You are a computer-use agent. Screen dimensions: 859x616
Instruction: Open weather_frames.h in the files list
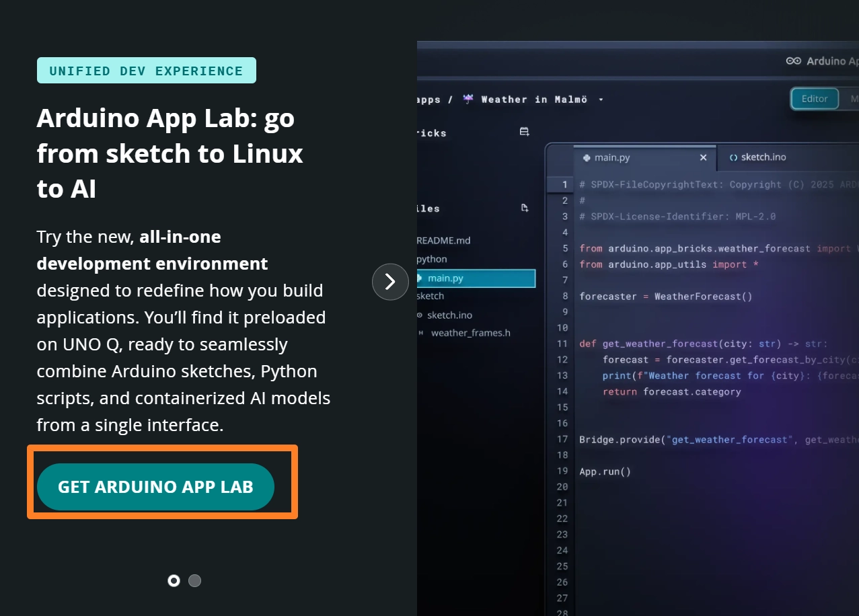[x=471, y=333]
